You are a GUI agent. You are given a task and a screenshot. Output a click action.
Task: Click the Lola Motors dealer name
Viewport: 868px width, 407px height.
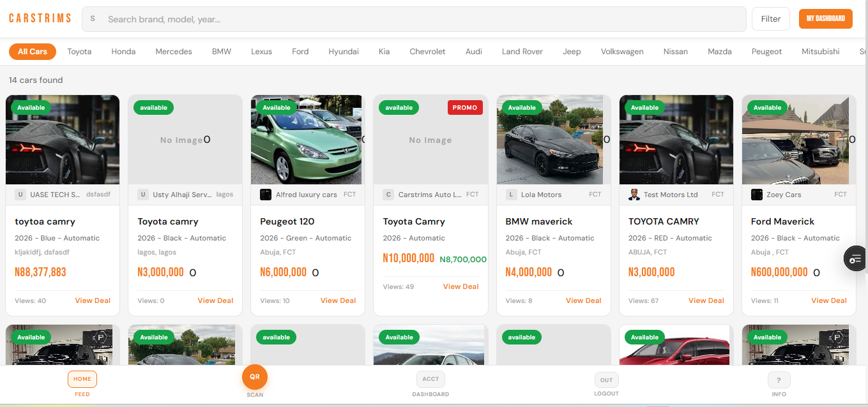point(542,195)
